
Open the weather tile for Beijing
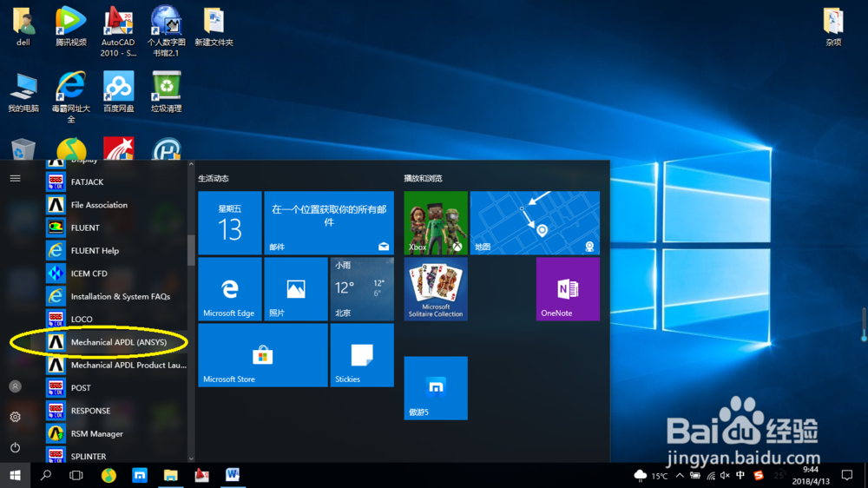362,289
